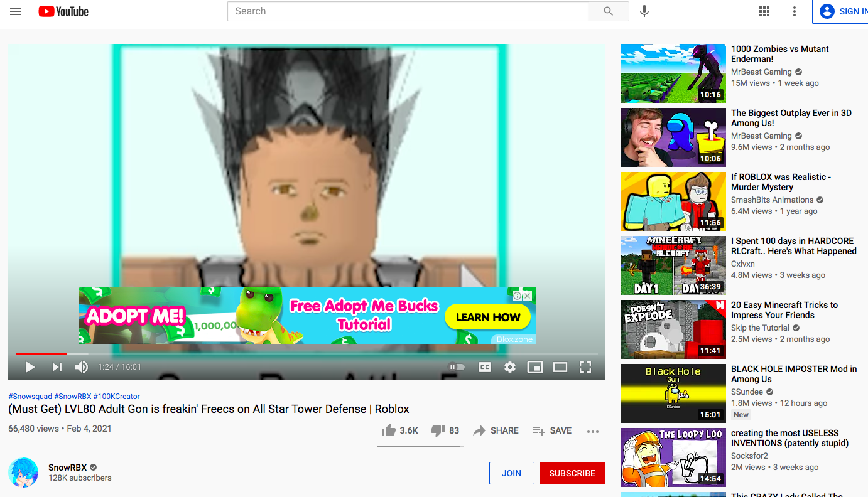Focus the Search input field

(x=408, y=11)
